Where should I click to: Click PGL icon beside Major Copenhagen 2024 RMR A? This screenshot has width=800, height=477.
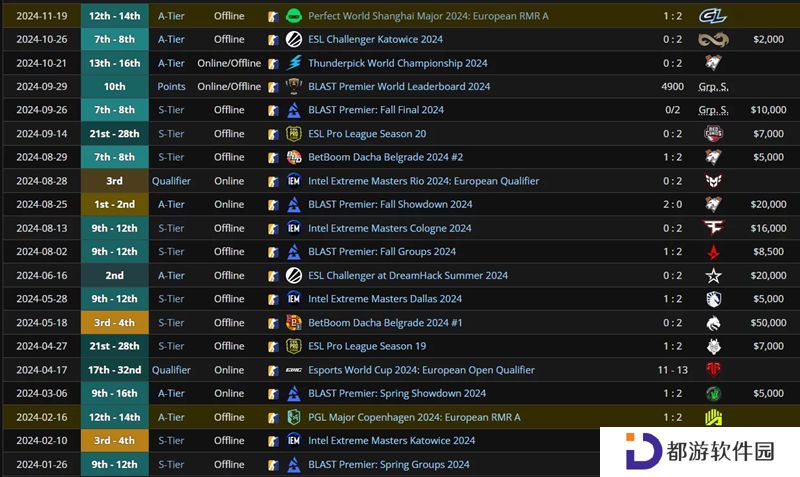pos(293,417)
